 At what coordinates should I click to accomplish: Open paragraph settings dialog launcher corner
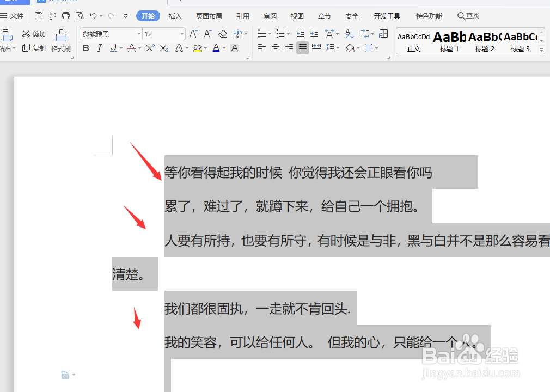(388, 58)
